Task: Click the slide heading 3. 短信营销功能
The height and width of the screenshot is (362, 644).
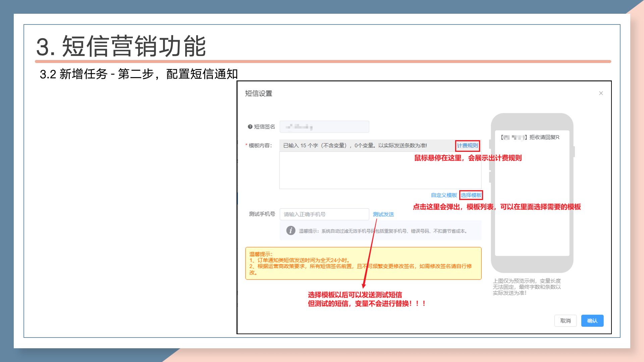Action: (x=121, y=46)
